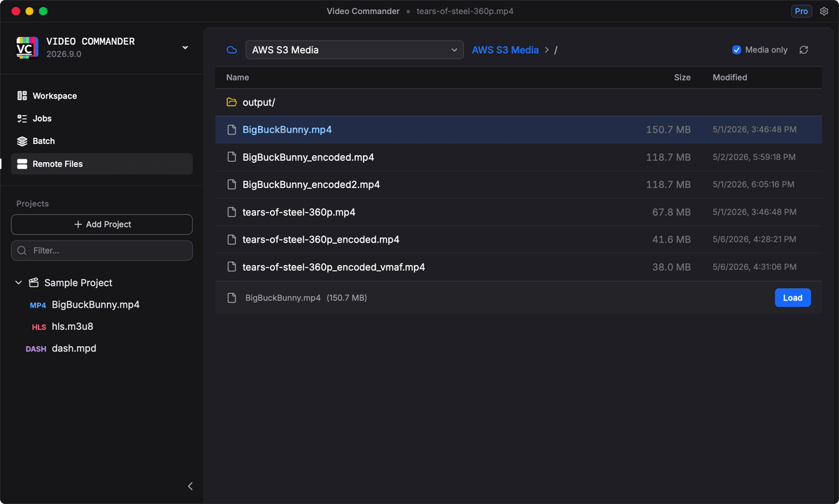Select hls.m3u8 in project tree
This screenshot has width=839, height=504.
coord(73,326)
